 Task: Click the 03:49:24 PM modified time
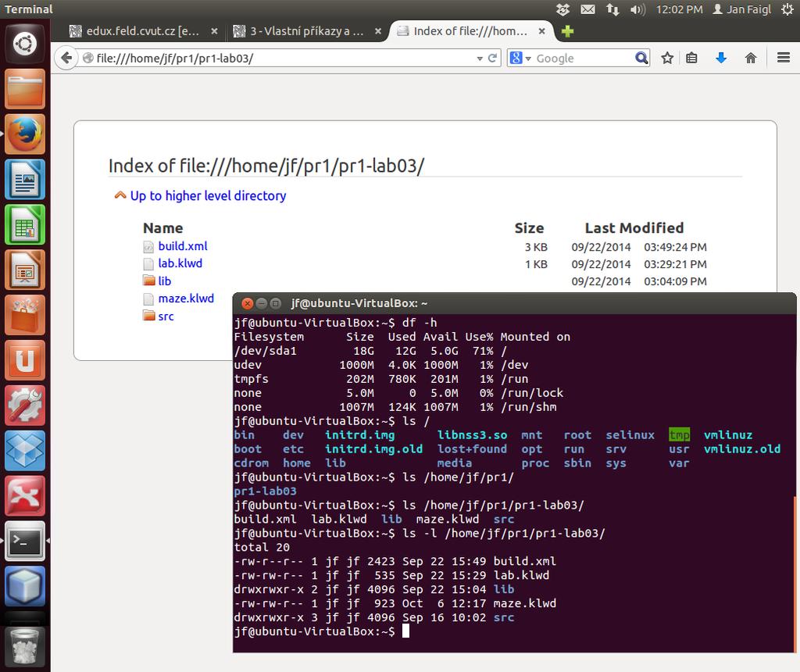tap(675, 247)
